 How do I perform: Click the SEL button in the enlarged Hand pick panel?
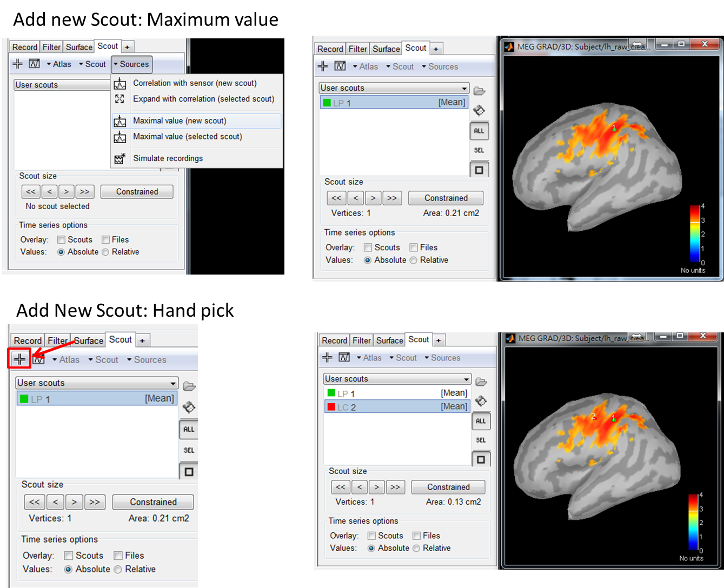[x=189, y=450]
